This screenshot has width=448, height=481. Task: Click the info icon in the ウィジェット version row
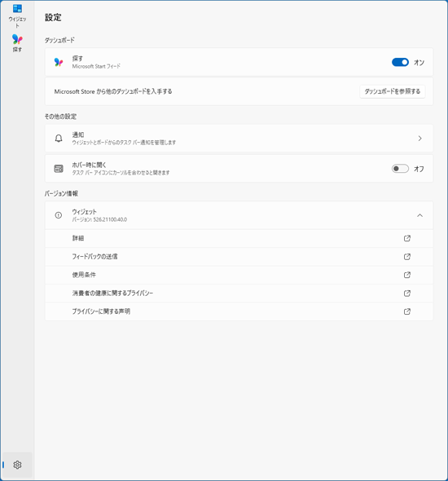pyautogui.click(x=58, y=215)
